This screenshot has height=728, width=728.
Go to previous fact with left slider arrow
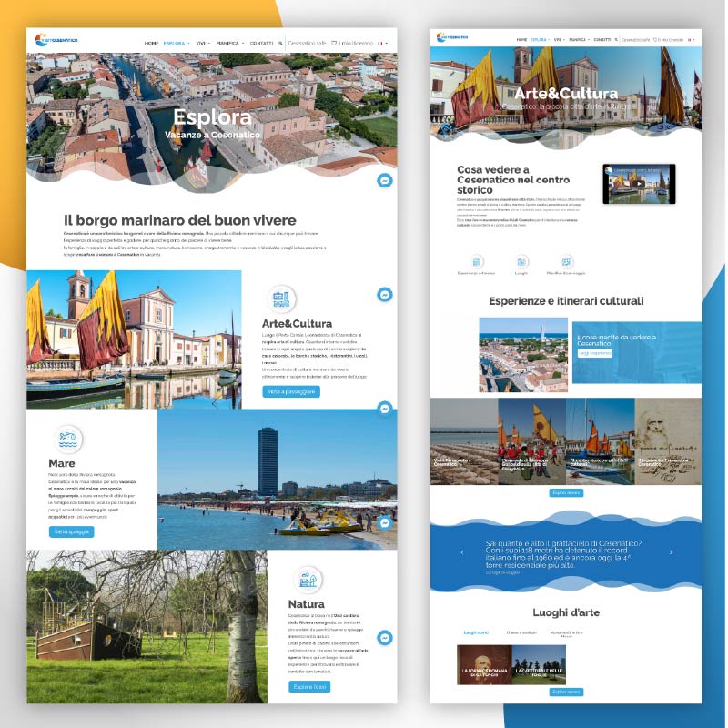tap(462, 552)
